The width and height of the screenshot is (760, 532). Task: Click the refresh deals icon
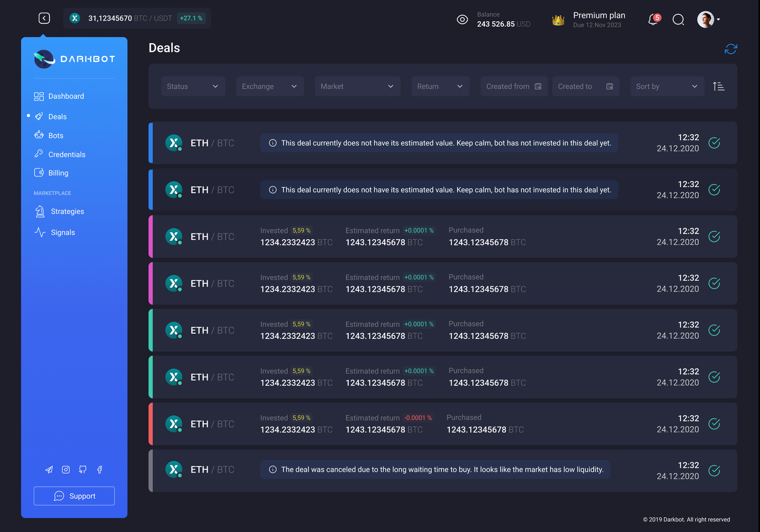[x=731, y=49]
